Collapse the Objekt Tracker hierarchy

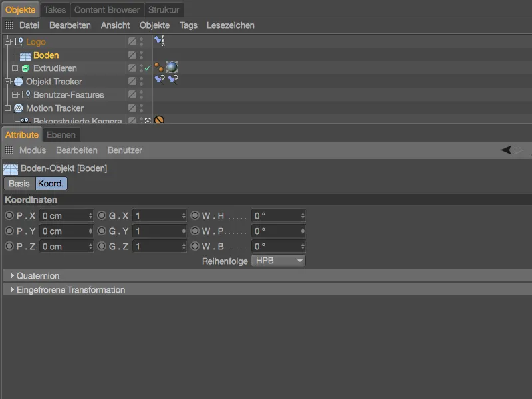(x=8, y=81)
